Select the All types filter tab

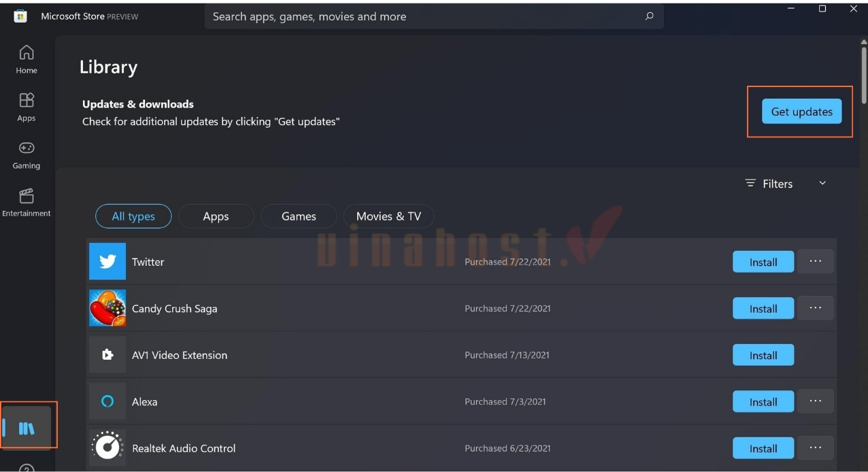pos(133,216)
